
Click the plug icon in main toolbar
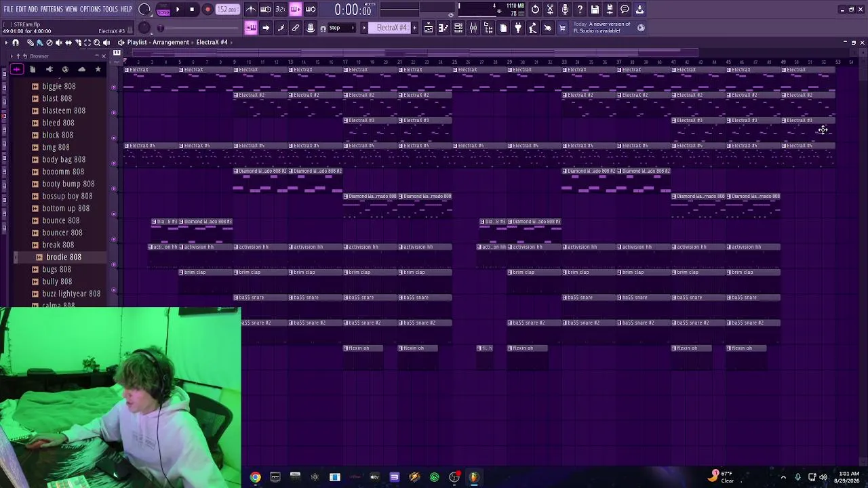[518, 28]
